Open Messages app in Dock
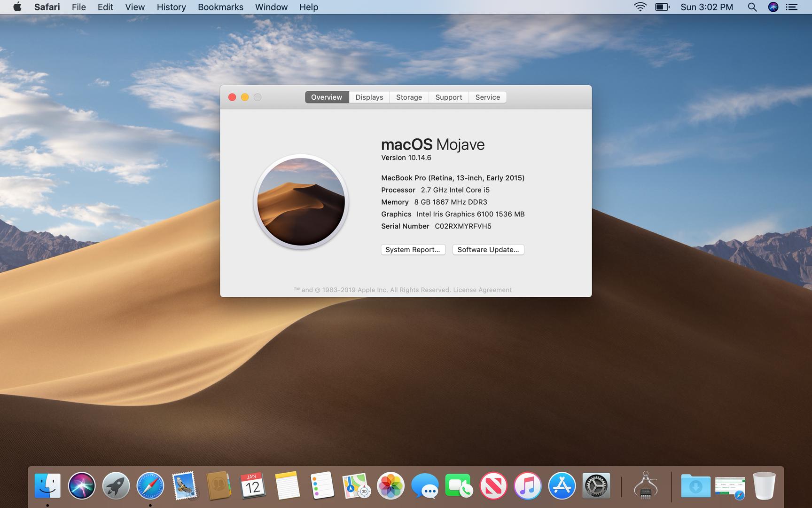Viewport: 812px width, 508px height. click(x=425, y=486)
